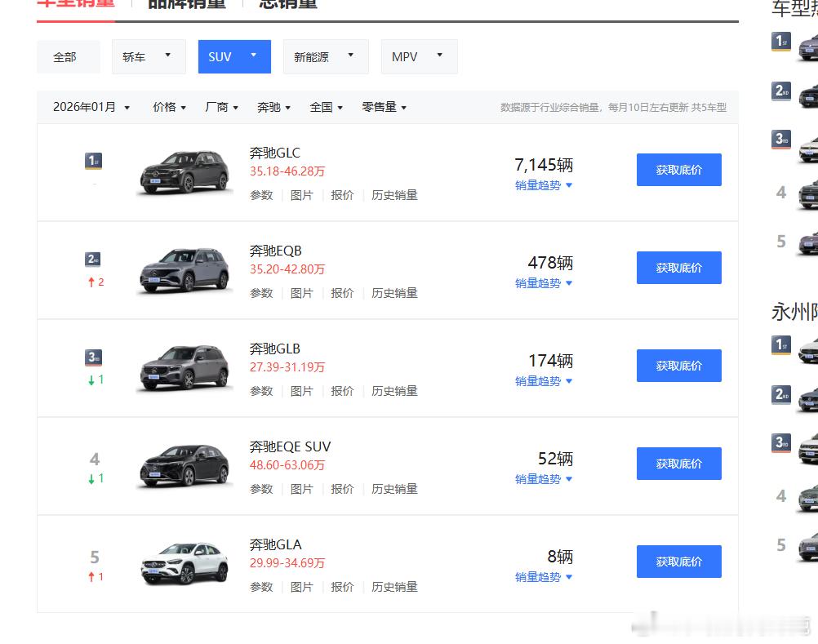Open the 奔驰GLB car thumbnail
This screenshot has height=644, width=818.
click(184, 368)
